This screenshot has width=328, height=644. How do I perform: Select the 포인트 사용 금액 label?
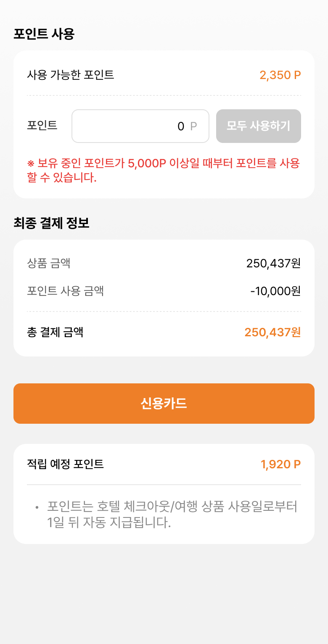[65, 290]
